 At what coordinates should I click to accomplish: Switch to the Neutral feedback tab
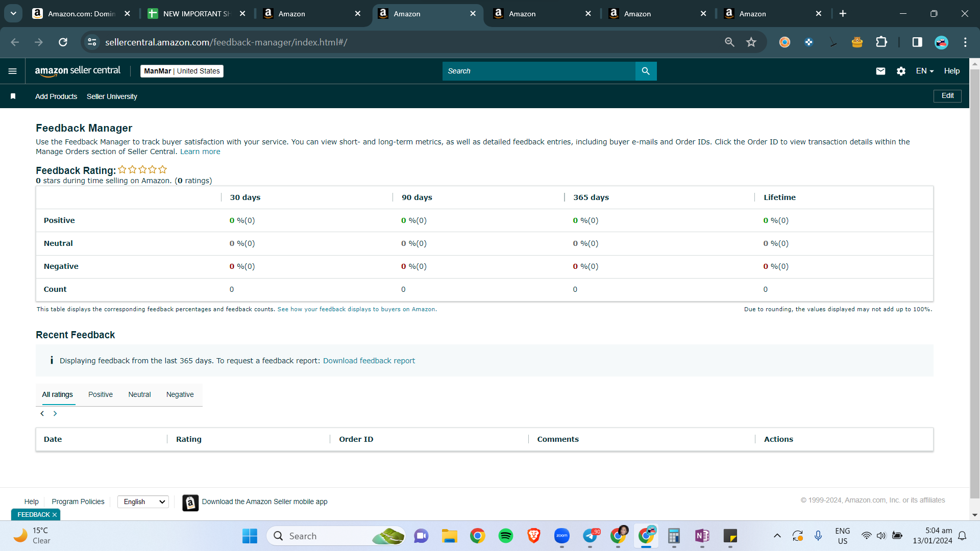coord(139,395)
